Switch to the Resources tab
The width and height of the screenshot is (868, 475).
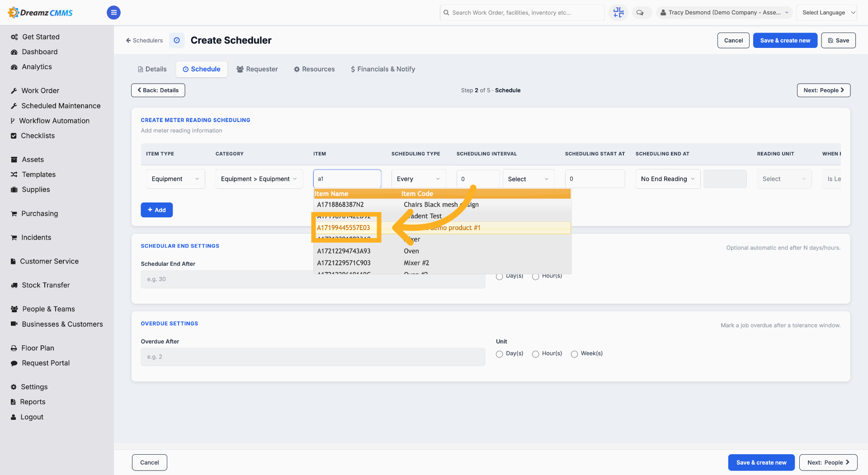314,69
